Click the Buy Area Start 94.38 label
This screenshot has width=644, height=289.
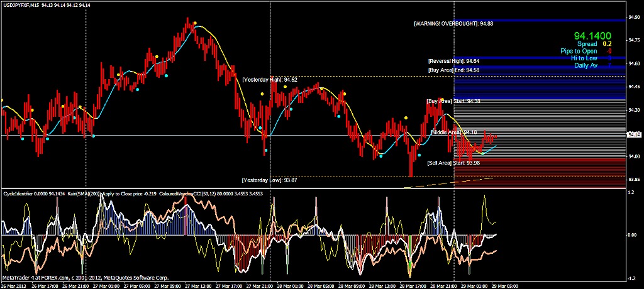pyautogui.click(x=453, y=101)
